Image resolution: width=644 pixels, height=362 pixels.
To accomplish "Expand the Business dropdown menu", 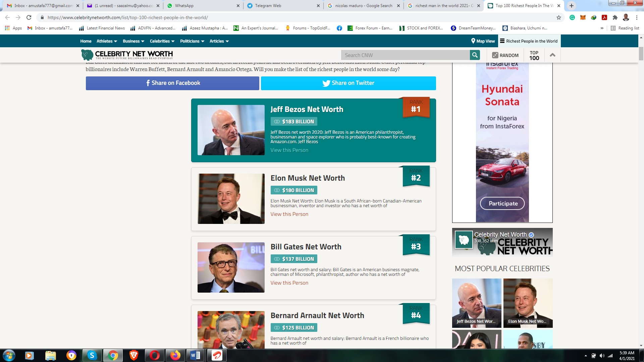I will (133, 41).
